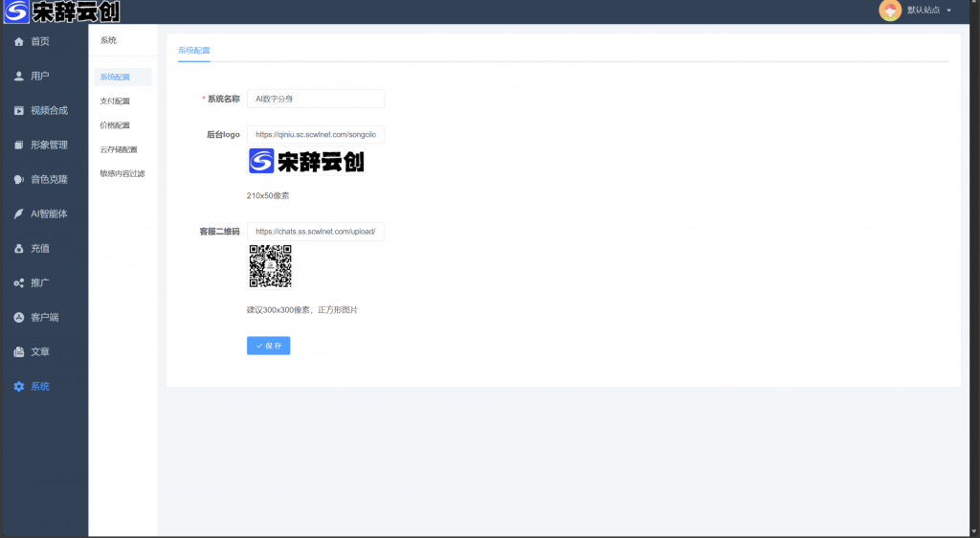Click the QR code preview image
This screenshot has width=980, height=538.
click(271, 266)
